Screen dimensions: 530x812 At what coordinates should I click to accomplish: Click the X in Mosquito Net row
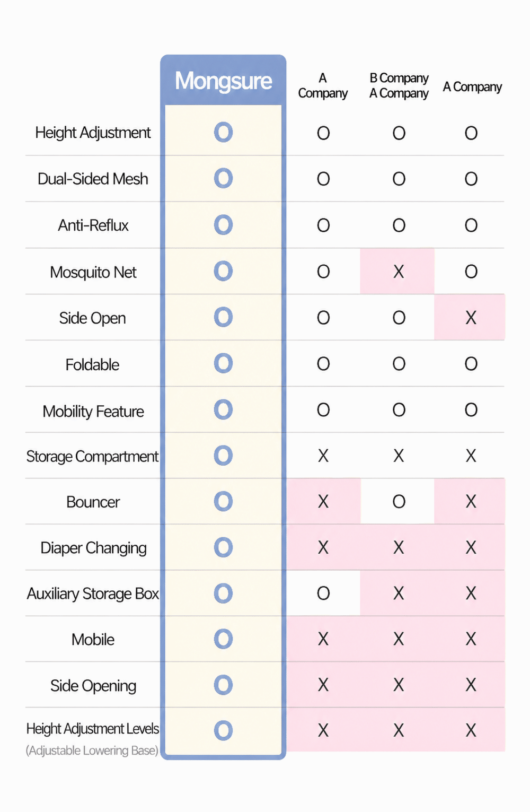[x=399, y=272]
